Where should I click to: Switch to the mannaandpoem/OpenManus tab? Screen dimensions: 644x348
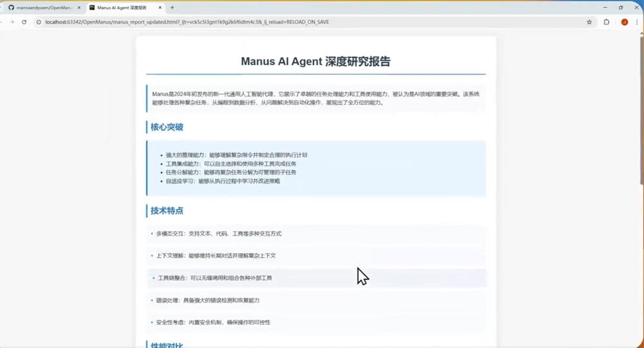(44, 7)
